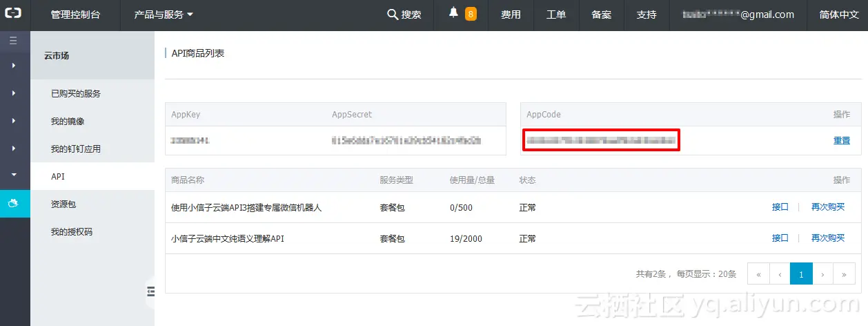This screenshot has height=326, width=868.
Task: Click 套餐包 in the 0/500 row
Action: (392, 207)
